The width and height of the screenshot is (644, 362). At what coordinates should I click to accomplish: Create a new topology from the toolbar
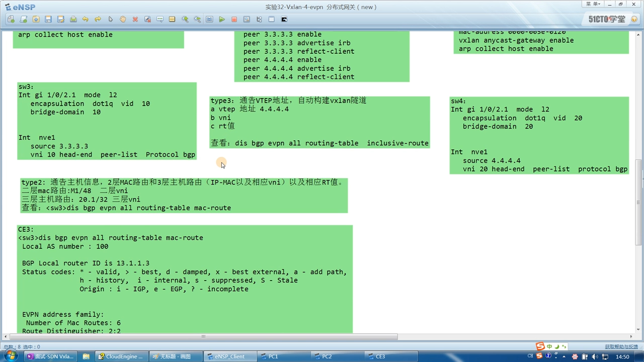pyautogui.click(x=11, y=19)
